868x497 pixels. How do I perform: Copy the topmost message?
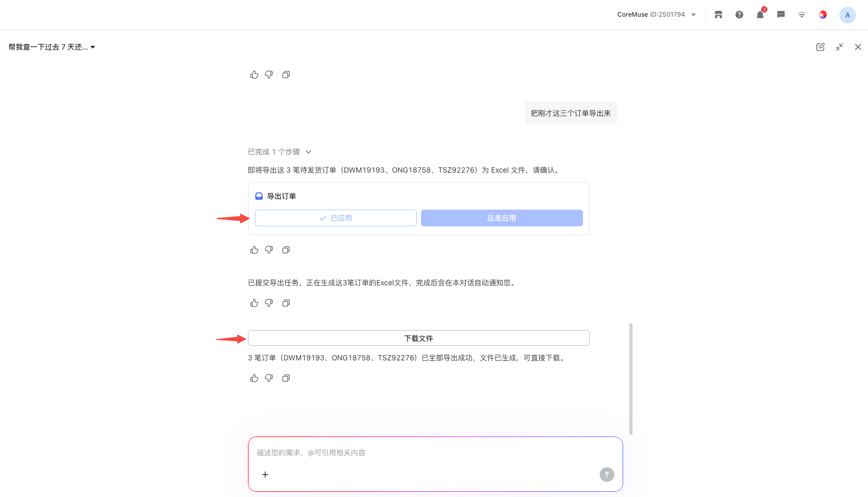[286, 75]
